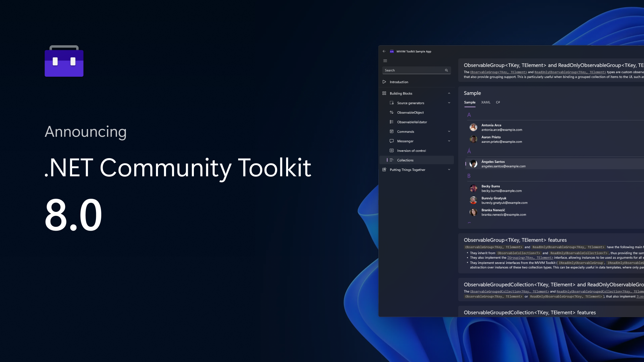Click the Commands section icon
The height and width of the screenshot is (362, 644).
pos(391,131)
